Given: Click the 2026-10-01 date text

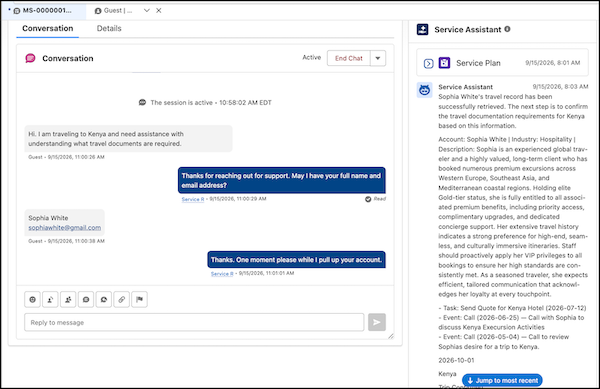Looking at the screenshot, I should pos(456,360).
